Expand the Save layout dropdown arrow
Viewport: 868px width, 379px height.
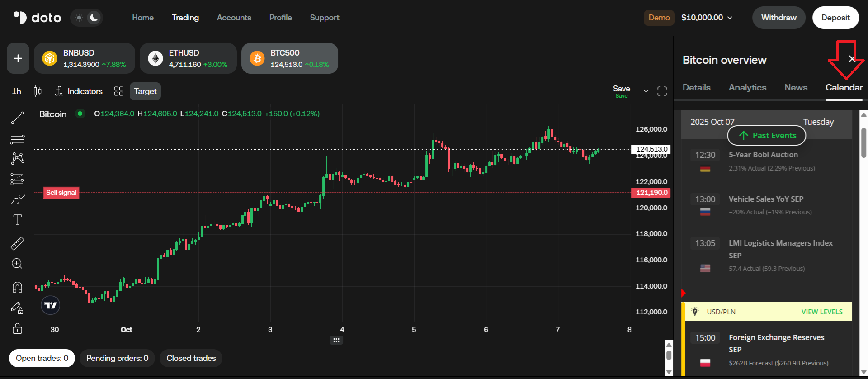[x=646, y=91]
